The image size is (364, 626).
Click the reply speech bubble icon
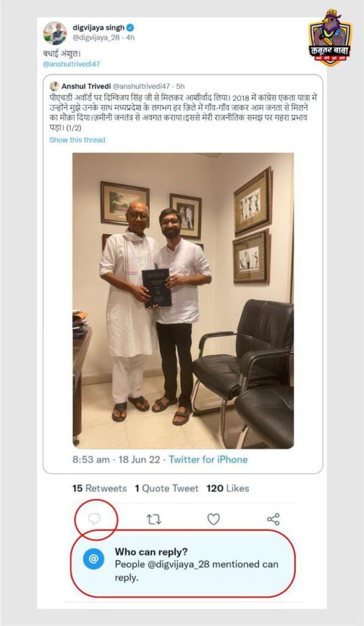(x=93, y=519)
